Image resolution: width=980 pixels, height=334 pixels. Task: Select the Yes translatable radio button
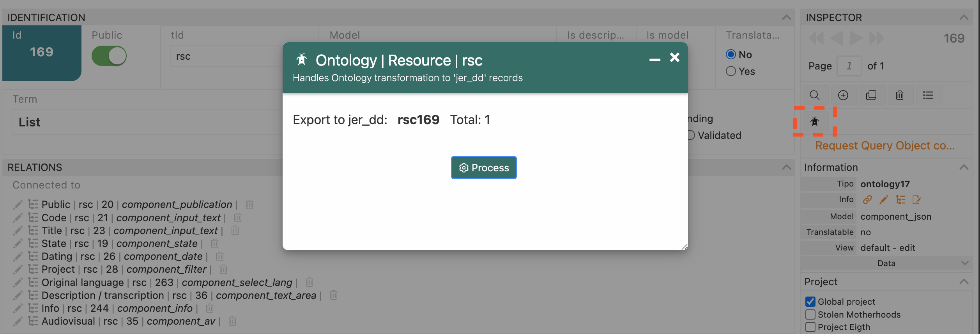(731, 71)
